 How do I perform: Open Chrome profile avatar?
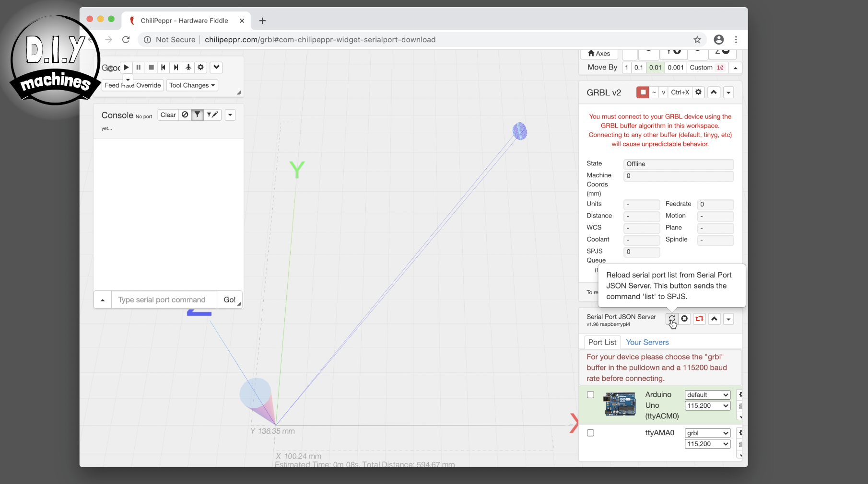click(x=718, y=40)
